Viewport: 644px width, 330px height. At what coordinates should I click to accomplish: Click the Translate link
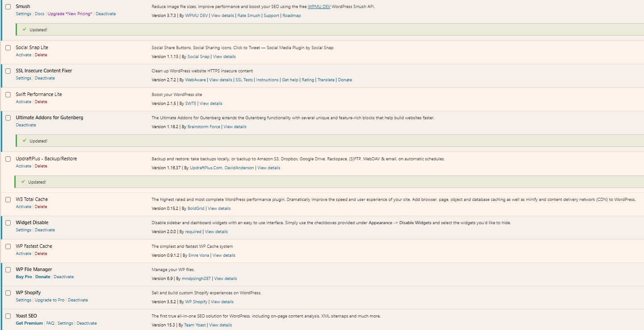[326, 80]
